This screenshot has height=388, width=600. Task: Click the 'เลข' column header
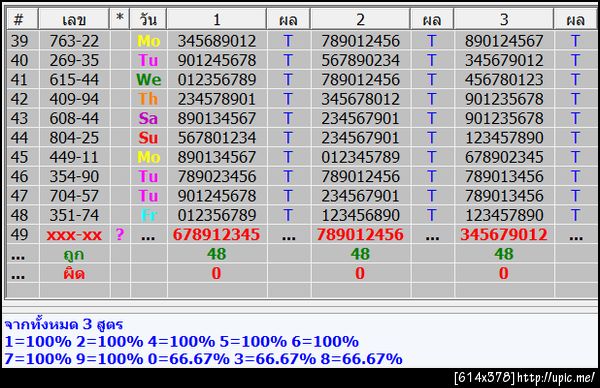pyautogui.click(x=74, y=19)
